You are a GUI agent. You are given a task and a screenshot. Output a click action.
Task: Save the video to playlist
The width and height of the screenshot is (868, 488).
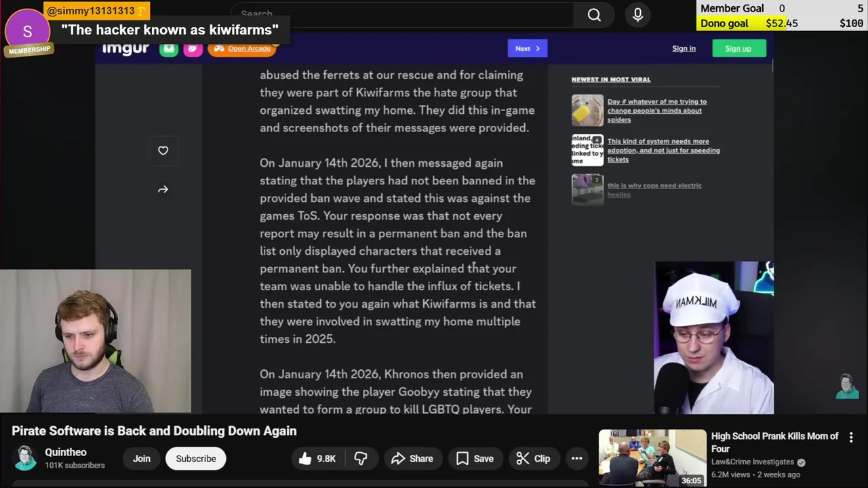(475, 459)
